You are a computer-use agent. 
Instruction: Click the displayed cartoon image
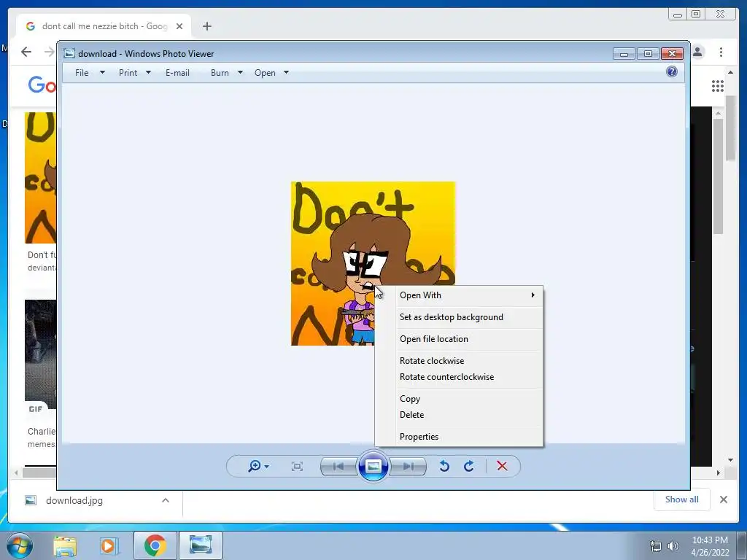[373, 263]
